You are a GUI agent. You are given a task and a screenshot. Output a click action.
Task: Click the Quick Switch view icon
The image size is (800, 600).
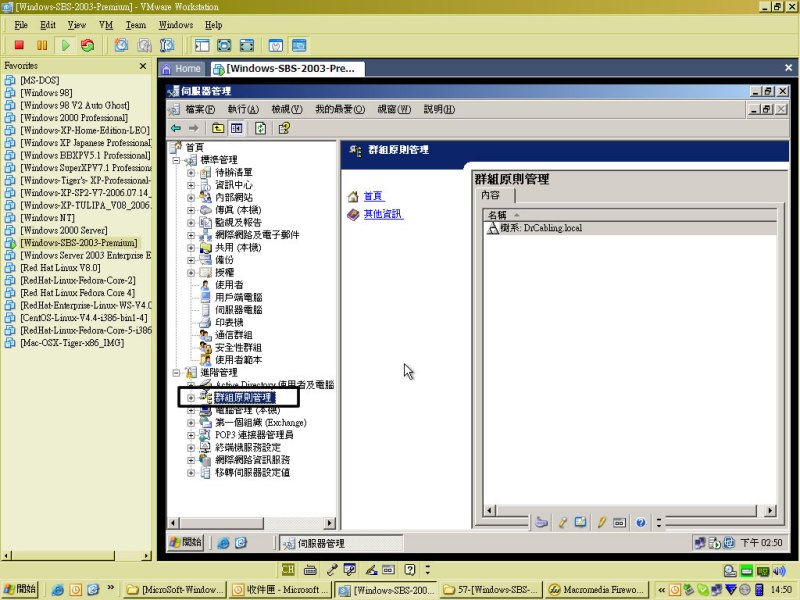(x=246, y=45)
